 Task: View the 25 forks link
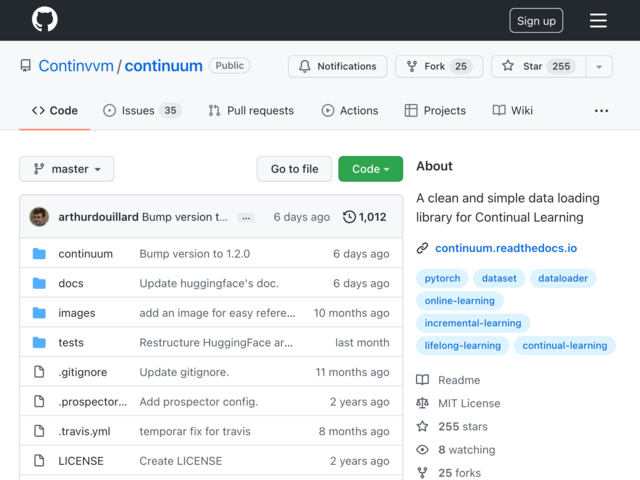460,473
